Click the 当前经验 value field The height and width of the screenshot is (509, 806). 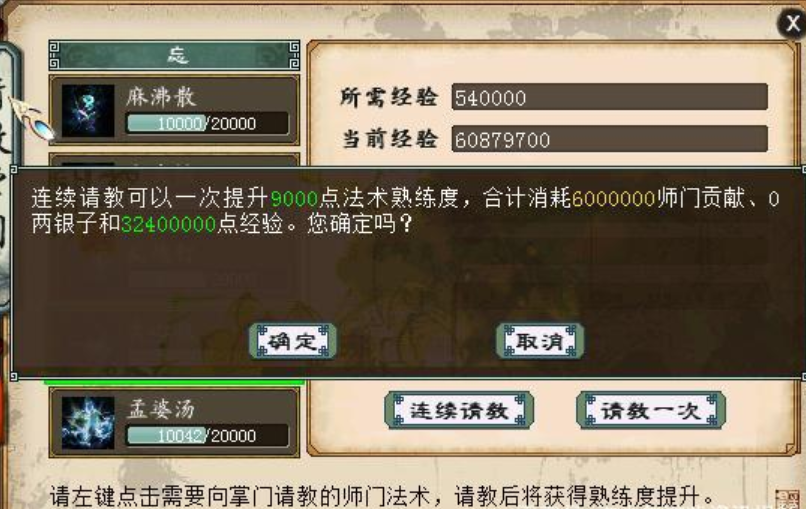tap(610, 139)
